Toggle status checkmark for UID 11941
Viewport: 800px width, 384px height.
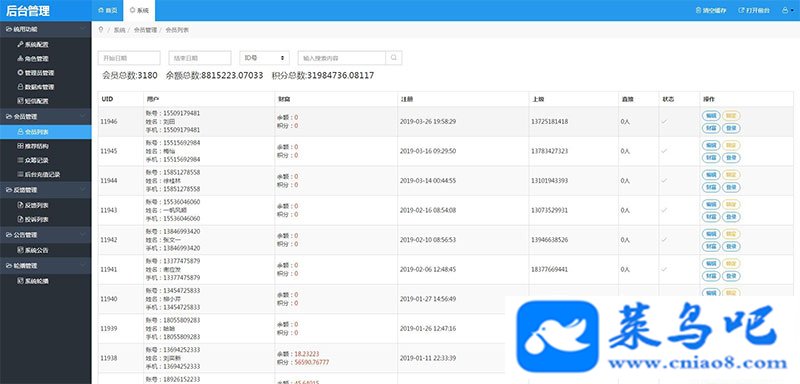click(664, 269)
